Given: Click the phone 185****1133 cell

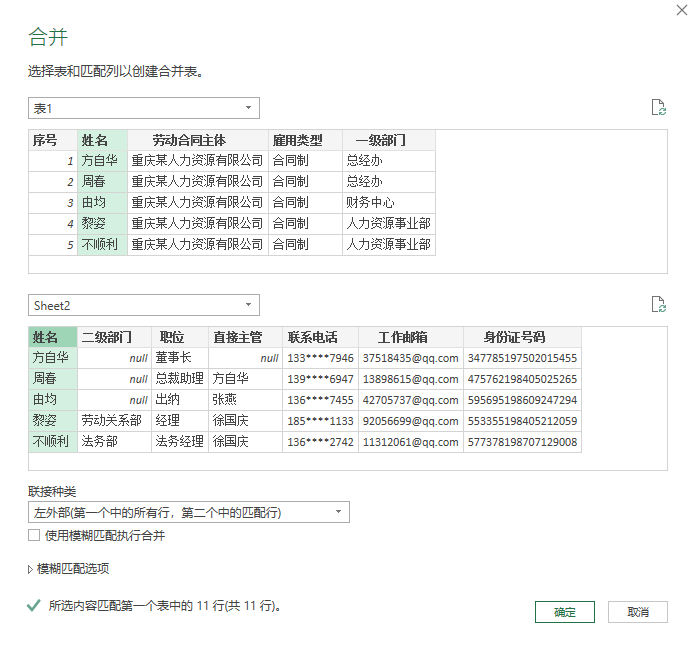Looking at the screenshot, I should [x=321, y=420].
